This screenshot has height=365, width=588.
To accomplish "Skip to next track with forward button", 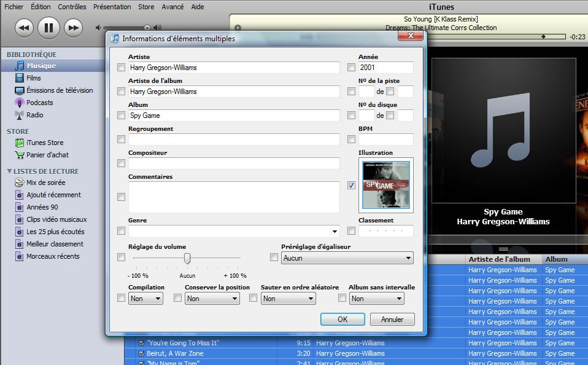I will click(x=74, y=28).
